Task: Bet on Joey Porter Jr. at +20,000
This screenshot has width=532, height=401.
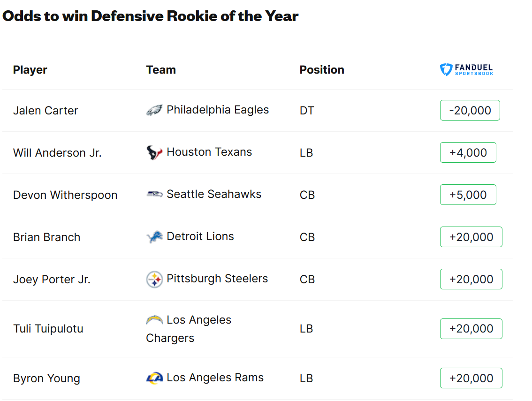Action: 471,279
